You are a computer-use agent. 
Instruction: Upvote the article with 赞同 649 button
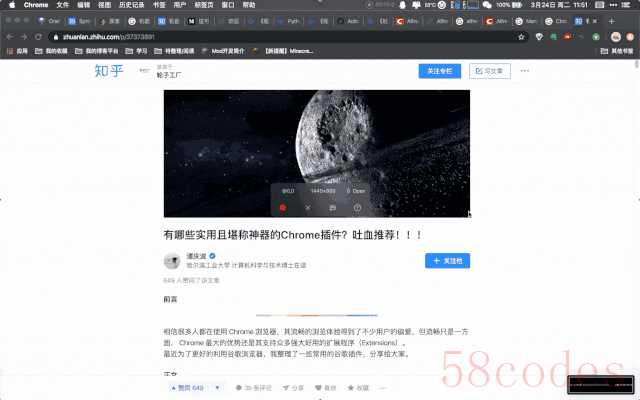click(186, 387)
